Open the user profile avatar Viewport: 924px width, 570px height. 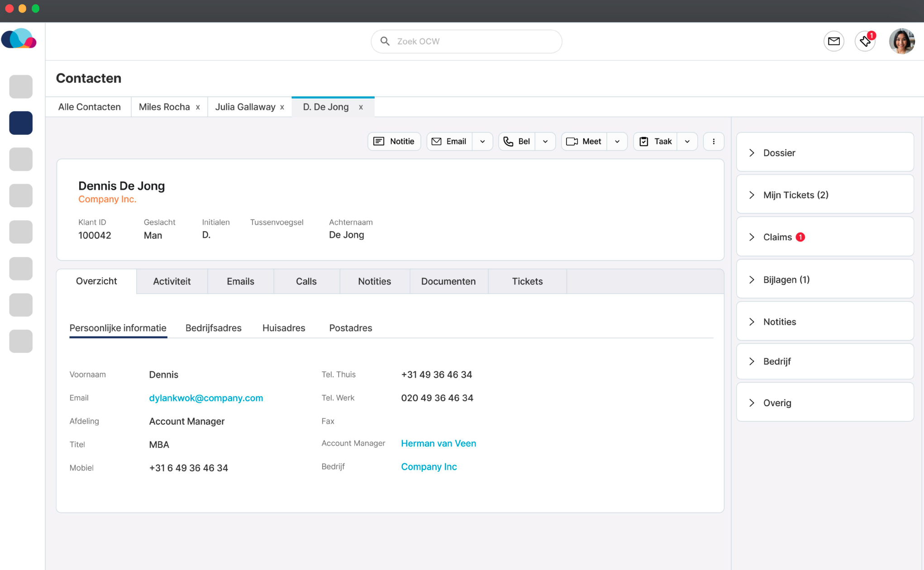901,42
